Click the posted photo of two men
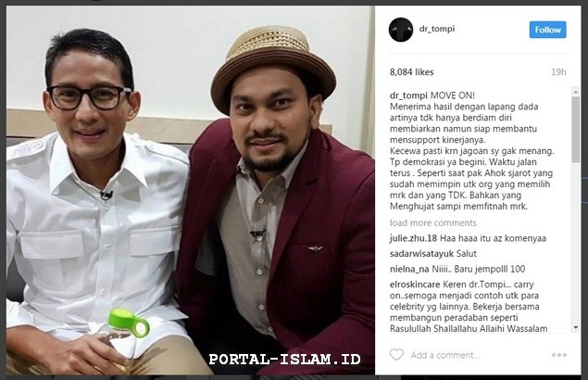The image size is (588, 380). point(191,190)
